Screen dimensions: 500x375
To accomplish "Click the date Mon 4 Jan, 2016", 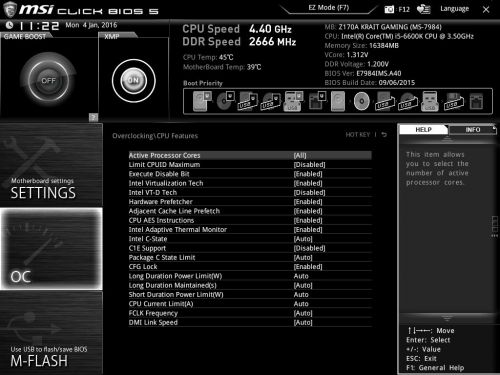I will [x=91, y=25].
